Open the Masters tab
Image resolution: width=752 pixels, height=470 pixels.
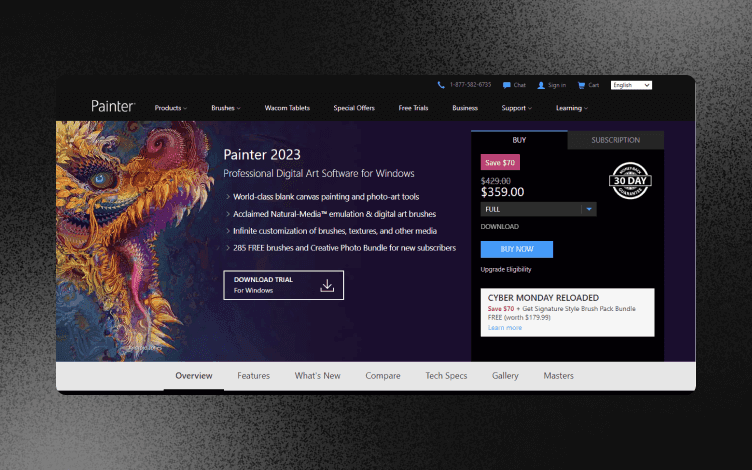tap(558, 376)
